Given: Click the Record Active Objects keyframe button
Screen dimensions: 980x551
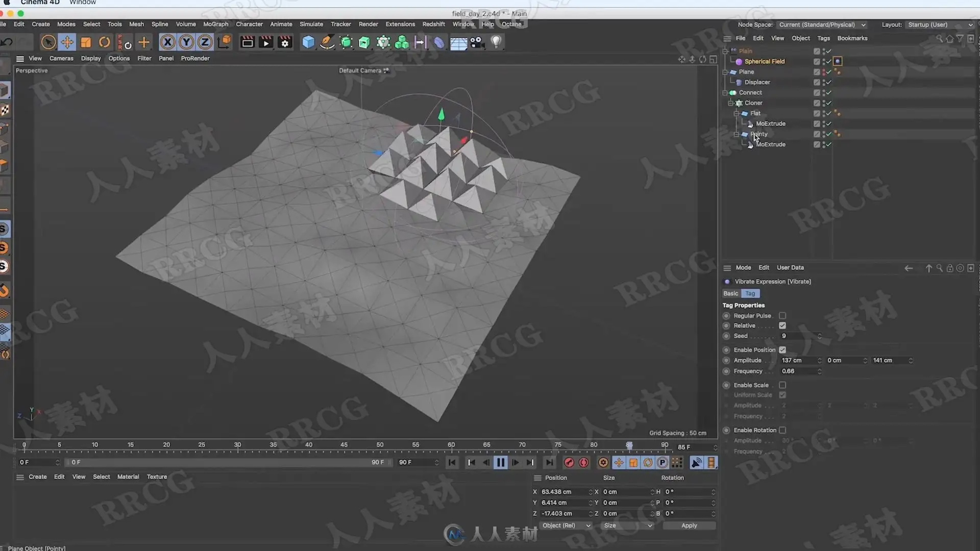Looking at the screenshot, I should pyautogui.click(x=569, y=463).
